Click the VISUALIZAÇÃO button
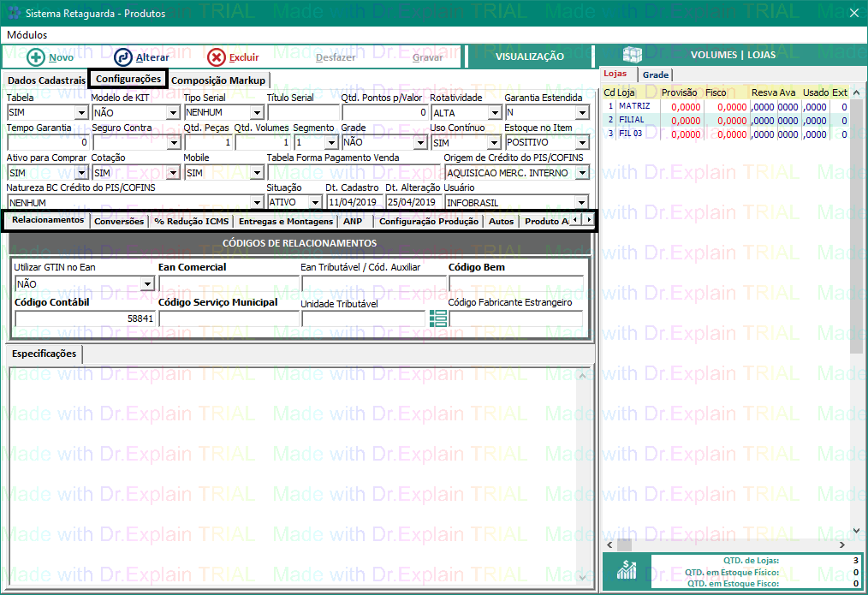Screen dimensions: 868x595 point(530,57)
